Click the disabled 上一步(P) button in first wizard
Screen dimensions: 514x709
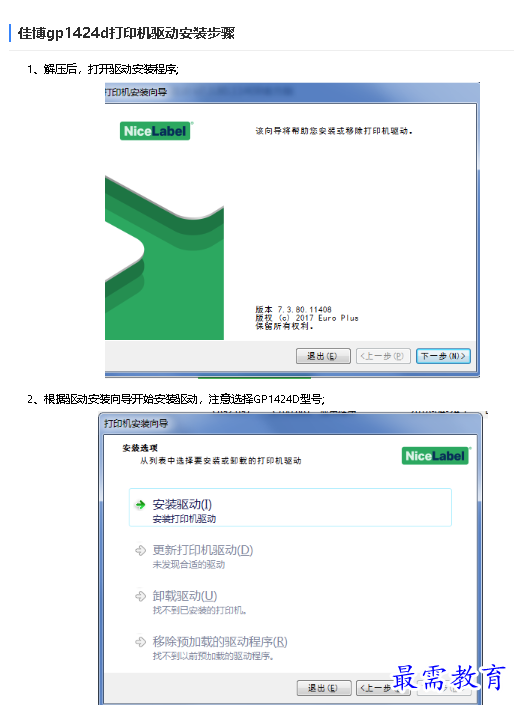383,356
